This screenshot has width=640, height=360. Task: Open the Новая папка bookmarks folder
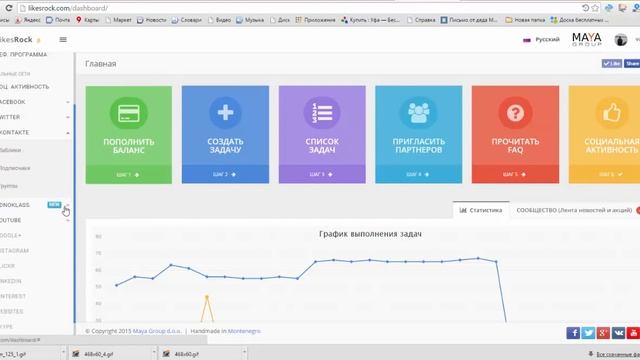(x=525, y=20)
